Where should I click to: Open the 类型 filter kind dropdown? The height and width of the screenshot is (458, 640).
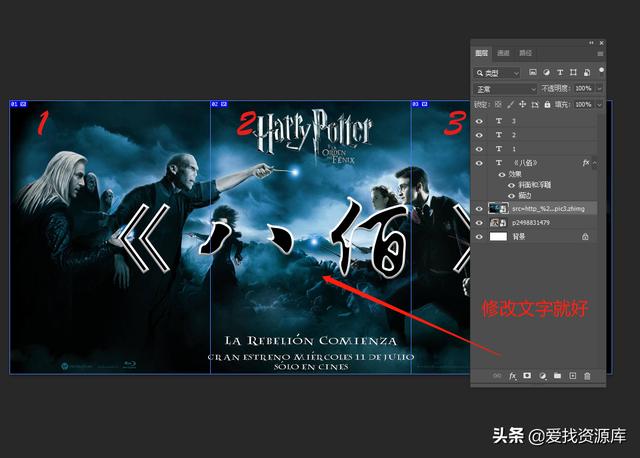click(x=497, y=73)
